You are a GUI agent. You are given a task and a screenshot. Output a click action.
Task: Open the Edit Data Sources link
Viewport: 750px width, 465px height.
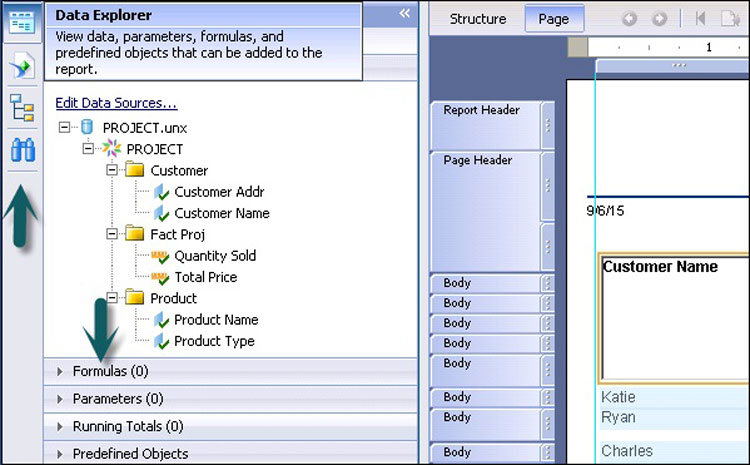(x=116, y=103)
